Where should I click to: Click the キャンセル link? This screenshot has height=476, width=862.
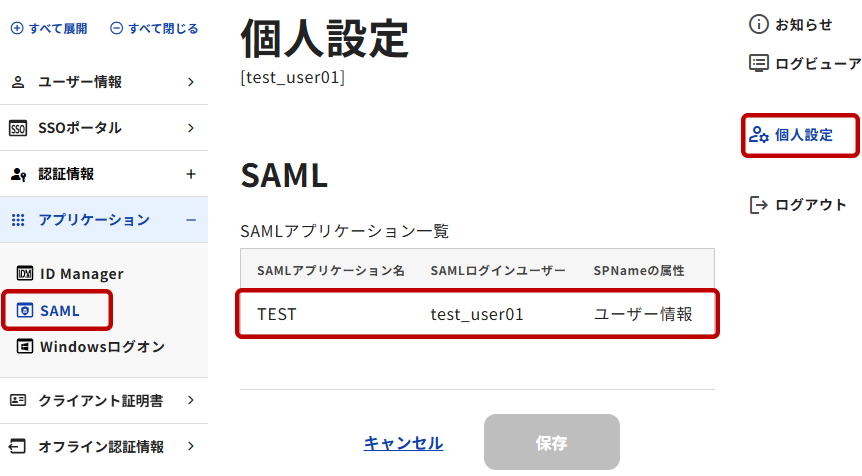(403, 443)
